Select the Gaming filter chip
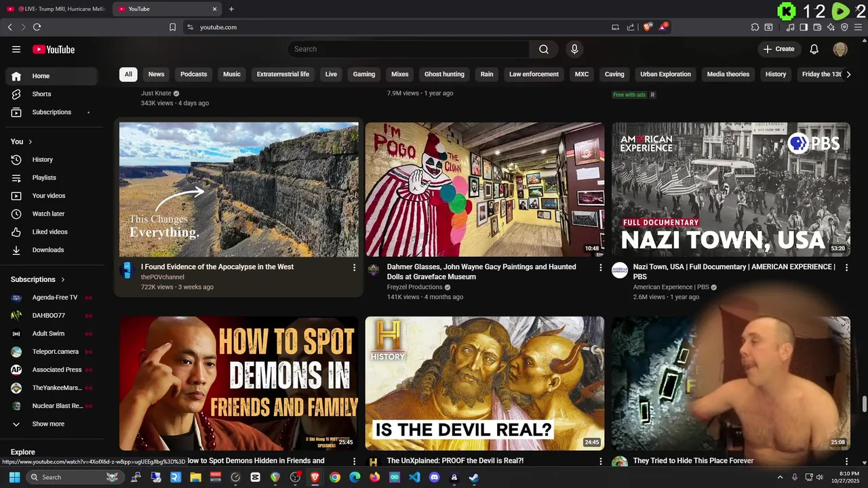Image resolution: width=868 pixels, height=488 pixels. (x=364, y=74)
